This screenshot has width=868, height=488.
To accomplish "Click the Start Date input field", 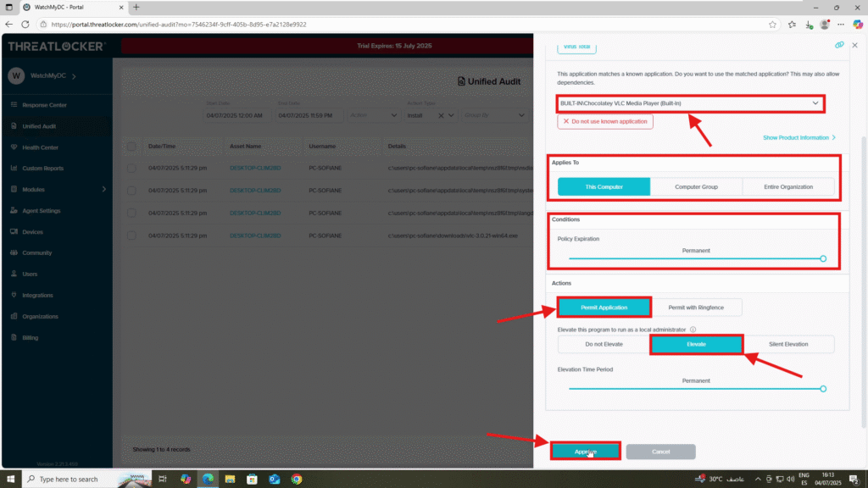I will point(236,115).
